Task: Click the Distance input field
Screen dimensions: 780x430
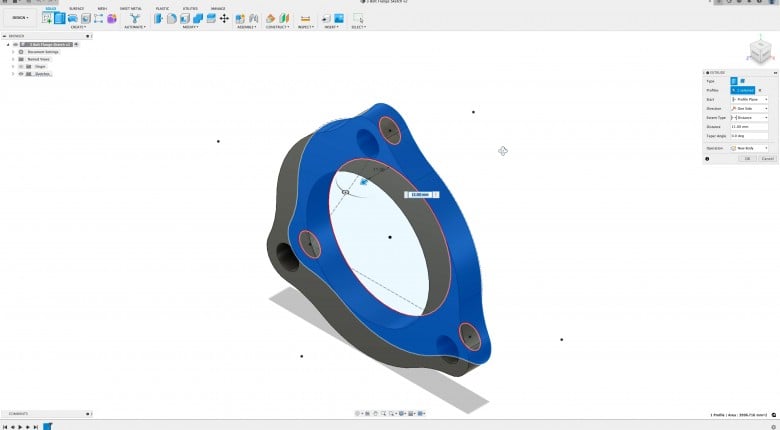Action: 749,127
